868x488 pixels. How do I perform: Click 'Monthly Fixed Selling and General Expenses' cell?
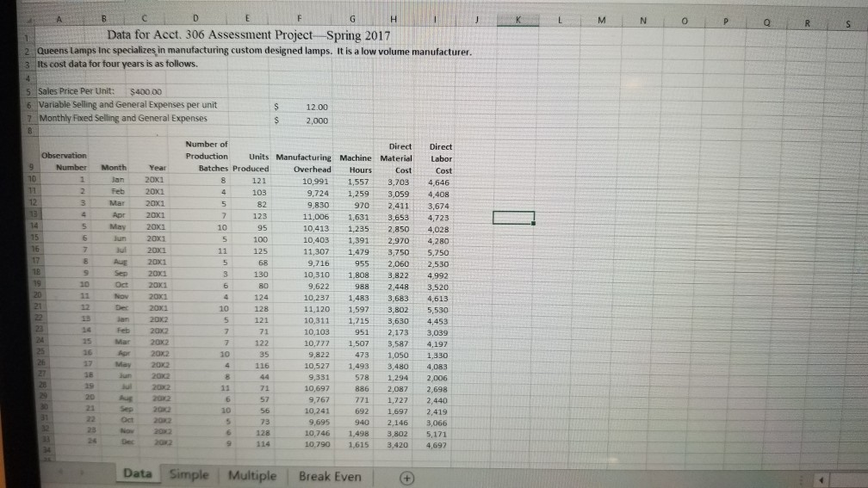click(123, 118)
